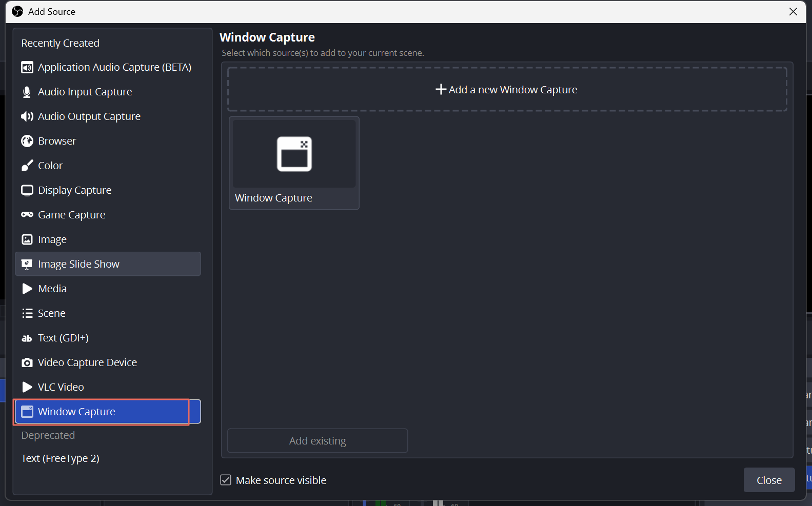Click the Image Slide Show icon
Image resolution: width=812 pixels, height=506 pixels.
27,264
